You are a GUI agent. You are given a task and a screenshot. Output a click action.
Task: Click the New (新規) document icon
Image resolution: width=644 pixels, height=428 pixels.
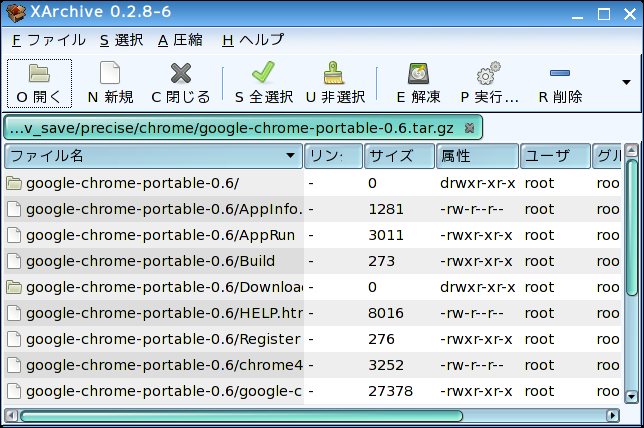pos(110,73)
